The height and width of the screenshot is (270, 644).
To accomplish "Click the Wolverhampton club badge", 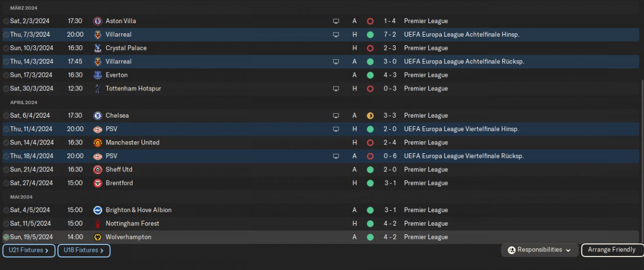I will (98, 237).
